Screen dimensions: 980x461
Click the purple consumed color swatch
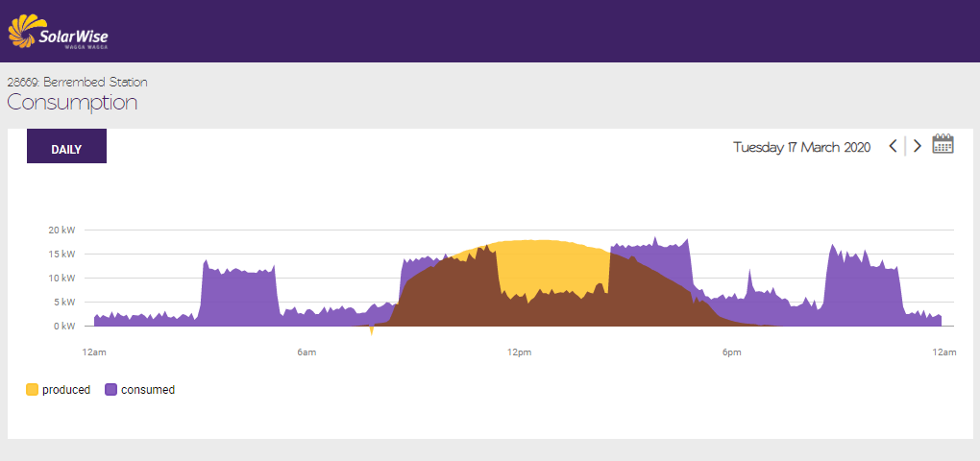(111, 390)
